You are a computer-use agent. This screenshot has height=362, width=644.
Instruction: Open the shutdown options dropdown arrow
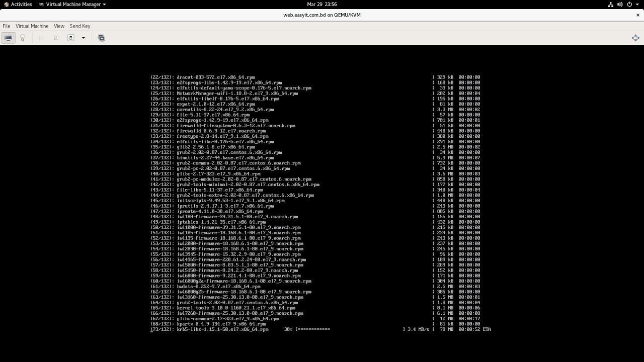(84, 38)
